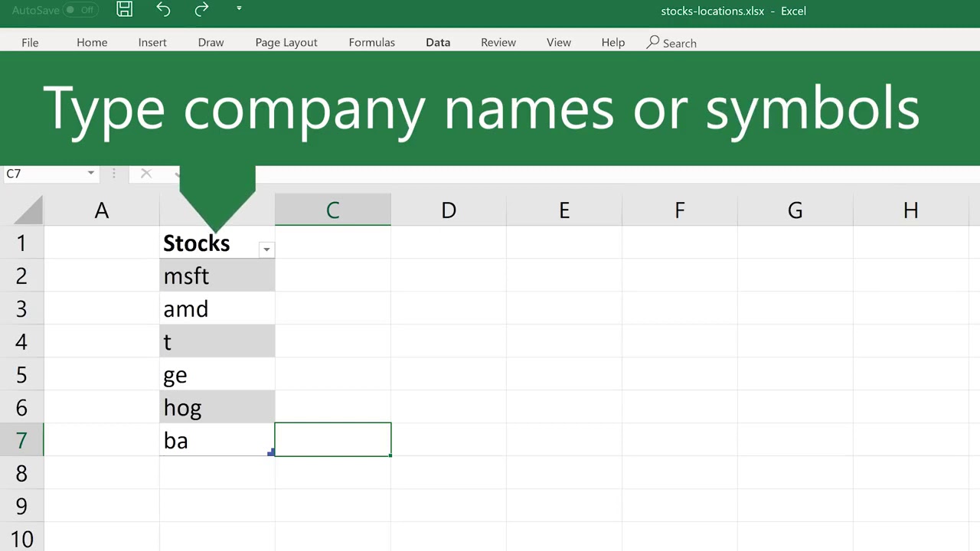
Task: Click the selected cell C7
Action: [x=333, y=440]
